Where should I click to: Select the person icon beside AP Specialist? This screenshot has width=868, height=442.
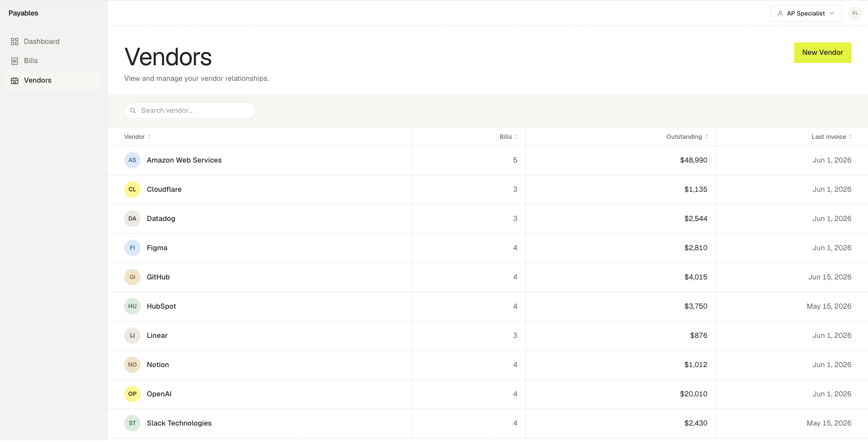point(780,14)
